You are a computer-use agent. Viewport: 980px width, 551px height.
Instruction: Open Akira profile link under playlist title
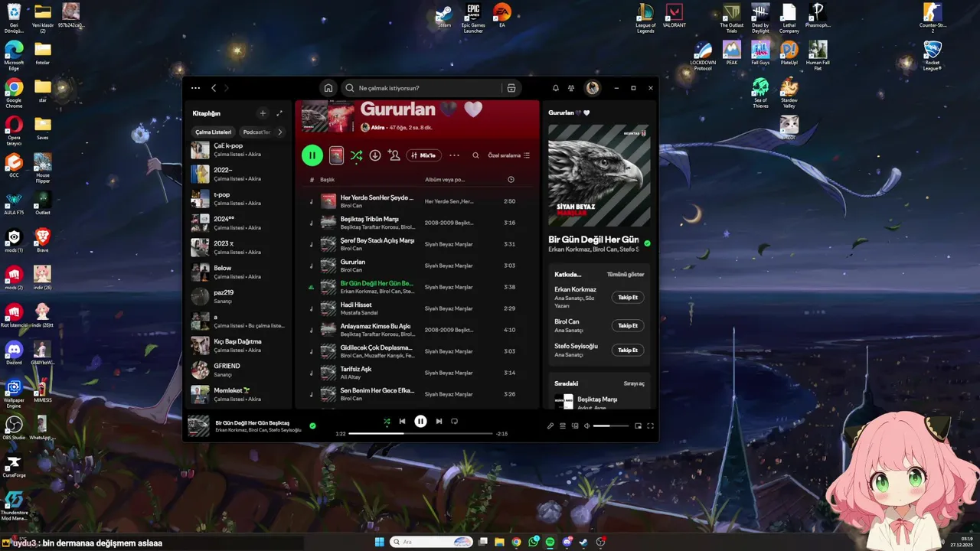[x=377, y=128]
